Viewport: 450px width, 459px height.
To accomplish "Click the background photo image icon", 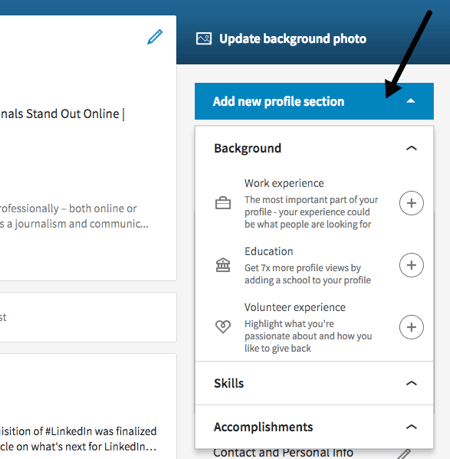I will [204, 39].
